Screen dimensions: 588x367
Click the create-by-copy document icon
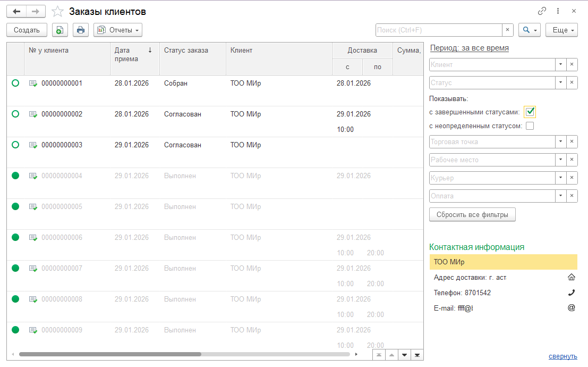[x=59, y=30]
